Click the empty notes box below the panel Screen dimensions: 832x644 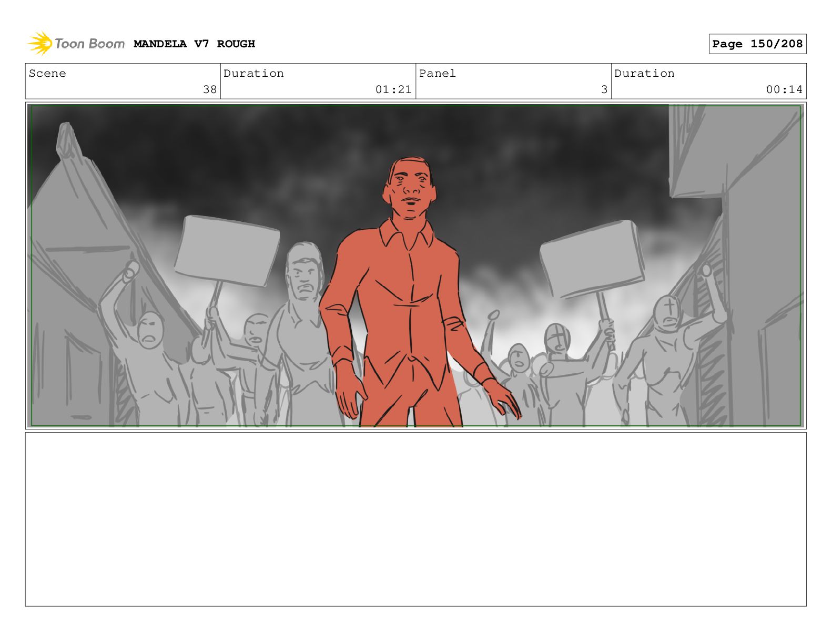pyautogui.click(x=415, y=519)
